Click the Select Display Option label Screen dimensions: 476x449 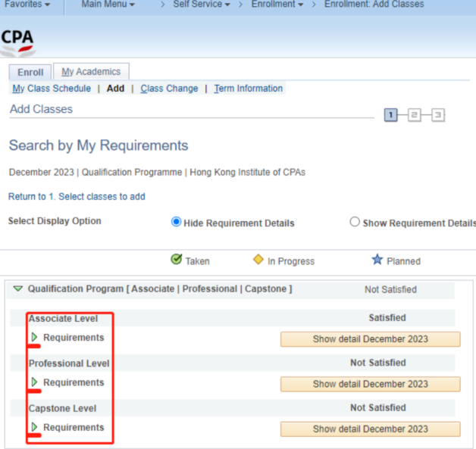(x=55, y=220)
